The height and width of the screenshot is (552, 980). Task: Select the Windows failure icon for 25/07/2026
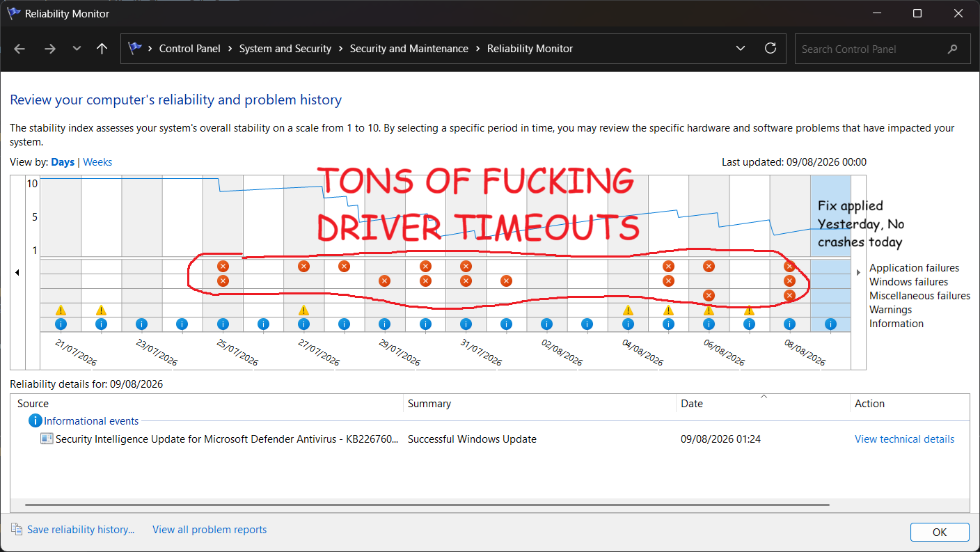click(223, 281)
